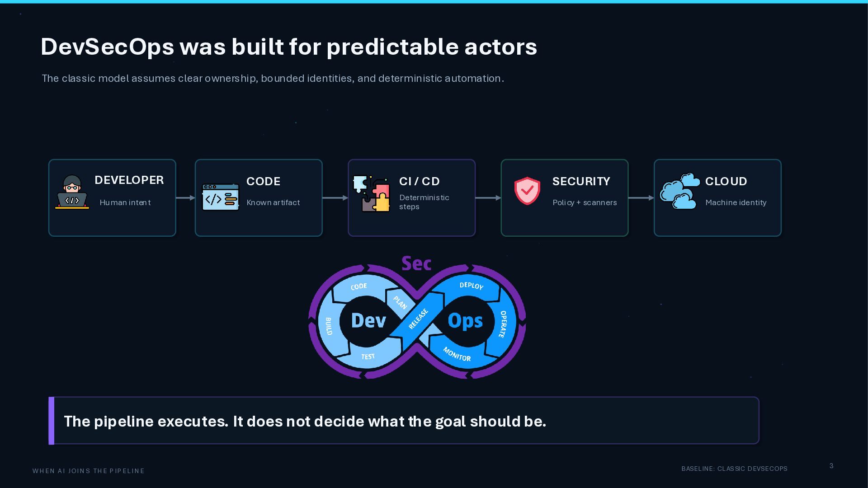Click the 'Machine identity' caption

736,202
